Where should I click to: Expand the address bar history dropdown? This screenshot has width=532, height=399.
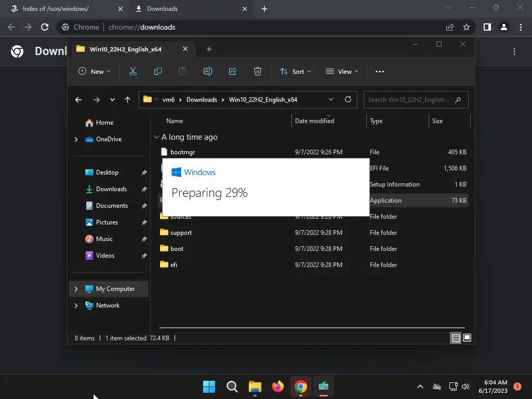pyautogui.click(x=331, y=99)
